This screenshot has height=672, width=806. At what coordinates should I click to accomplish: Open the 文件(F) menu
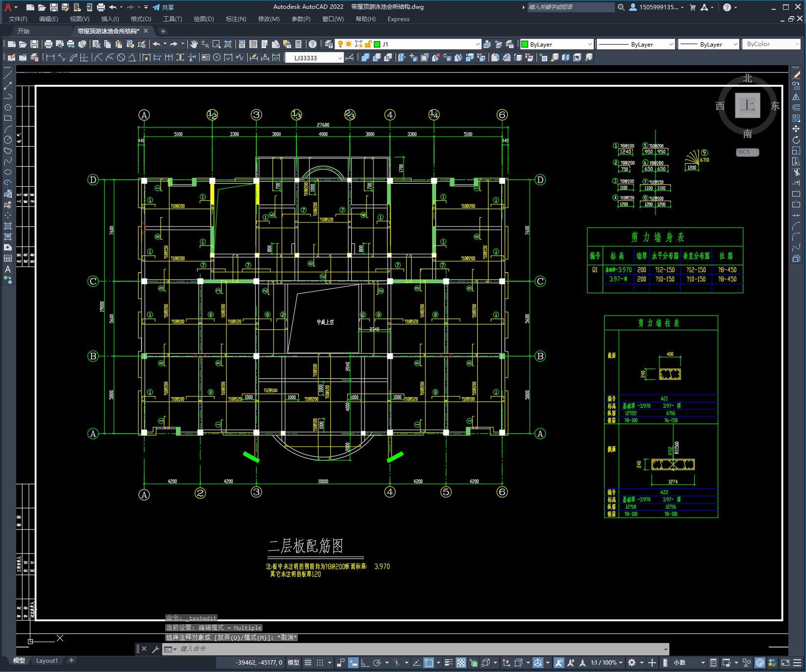tap(18, 19)
